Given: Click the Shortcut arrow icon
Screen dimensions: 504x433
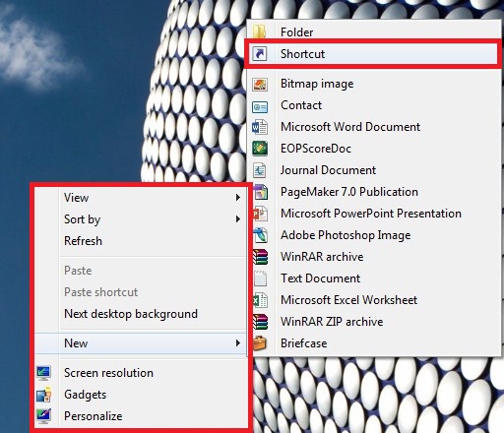Looking at the screenshot, I should (x=260, y=54).
